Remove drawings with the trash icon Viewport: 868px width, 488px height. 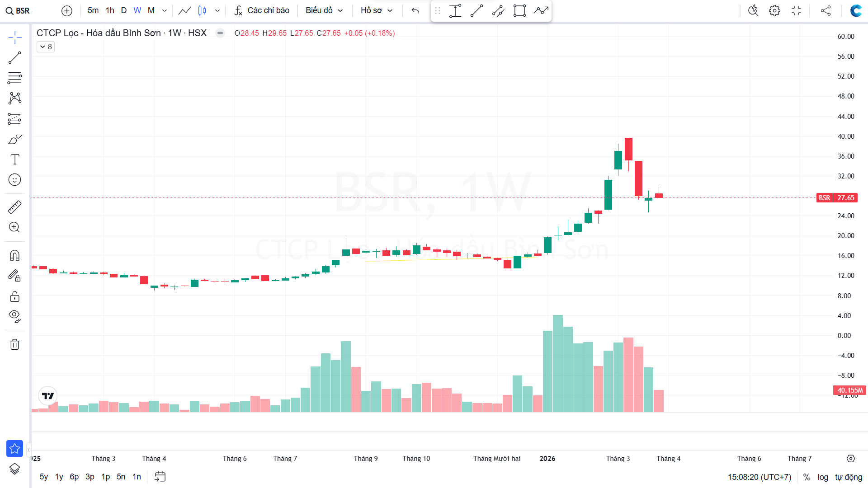(x=14, y=344)
